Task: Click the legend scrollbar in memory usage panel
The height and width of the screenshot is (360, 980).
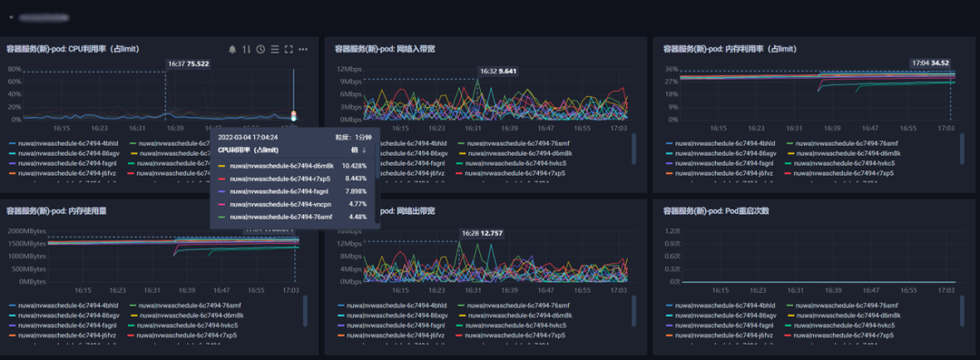Action: pos(306,311)
